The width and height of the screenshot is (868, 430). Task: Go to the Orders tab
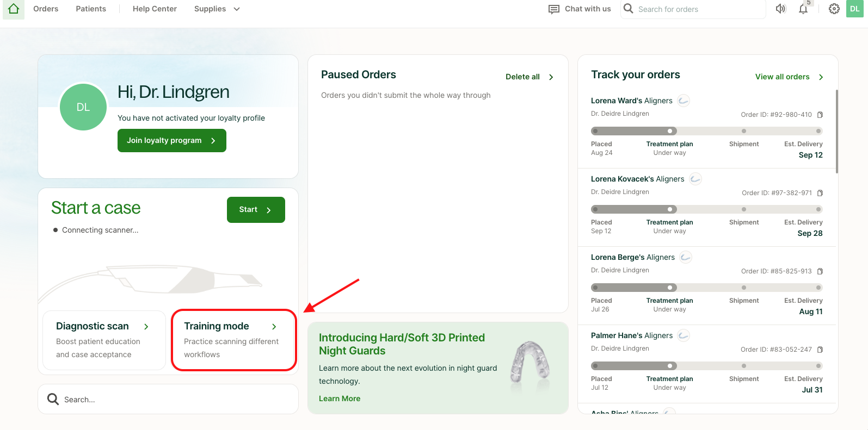(x=46, y=9)
